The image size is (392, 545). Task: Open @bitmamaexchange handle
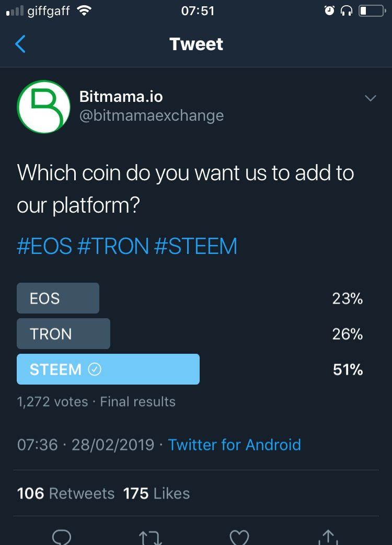click(x=152, y=116)
